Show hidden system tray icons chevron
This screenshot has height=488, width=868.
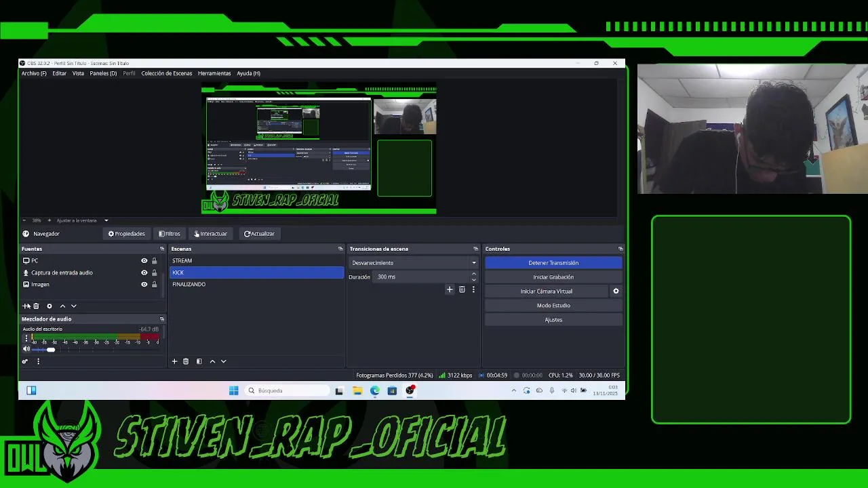point(513,390)
